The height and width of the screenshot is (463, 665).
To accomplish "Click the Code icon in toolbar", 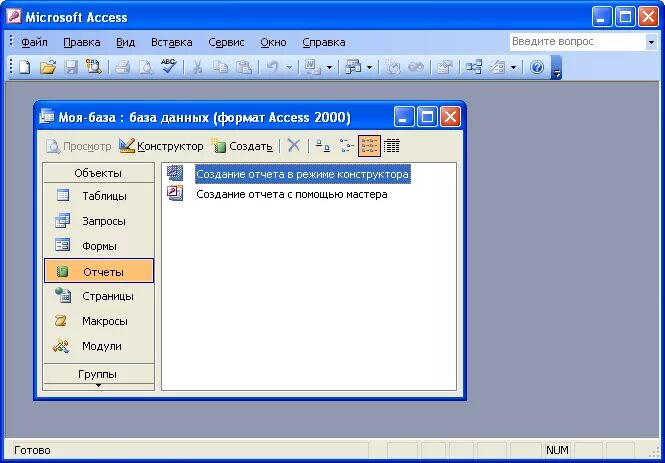I will tap(393, 67).
